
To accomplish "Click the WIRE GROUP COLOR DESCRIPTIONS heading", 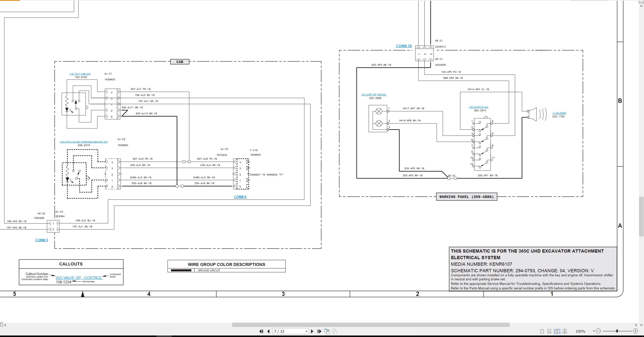I will (226, 264).
